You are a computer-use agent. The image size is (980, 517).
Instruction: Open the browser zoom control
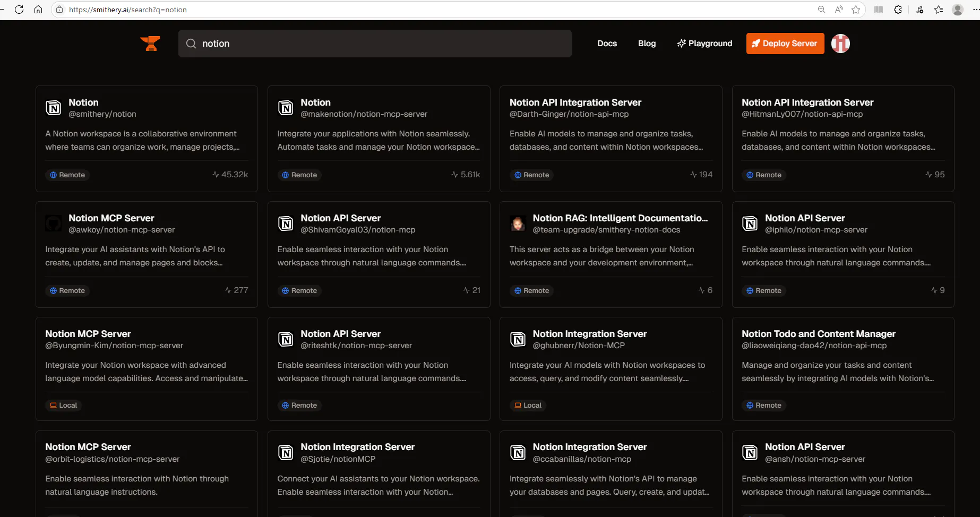821,10
